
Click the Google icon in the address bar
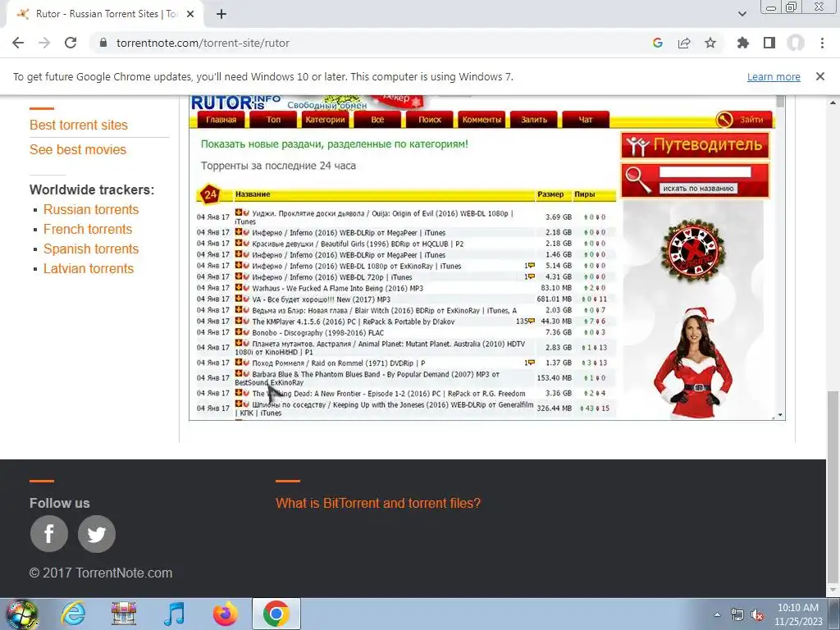click(x=658, y=43)
